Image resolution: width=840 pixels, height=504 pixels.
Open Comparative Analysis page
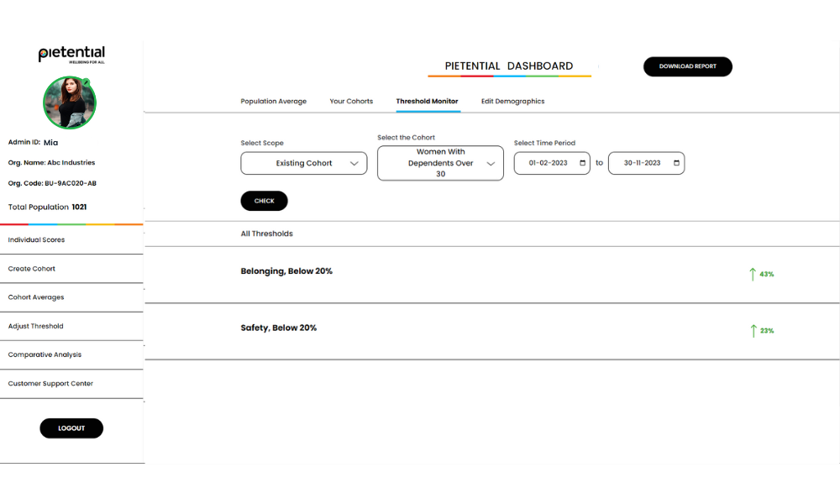45,354
